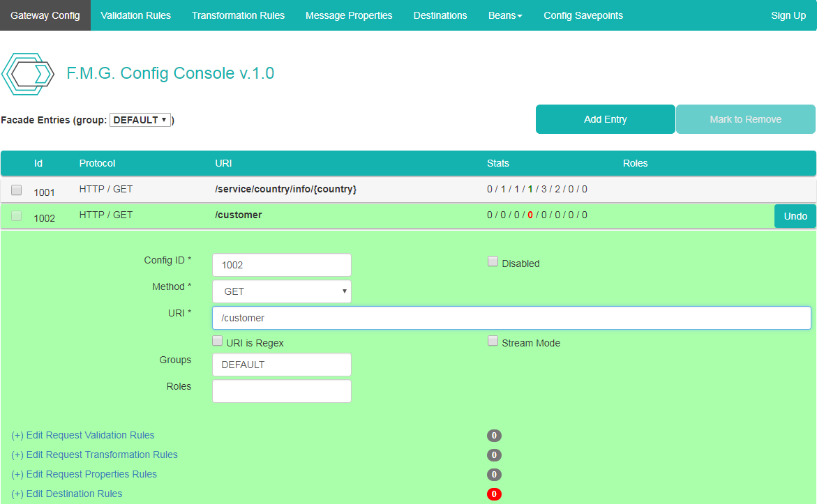Viewport: 817px width, 504px height.
Task: Click the Request Validation Rules count badge
Action: 494,436
